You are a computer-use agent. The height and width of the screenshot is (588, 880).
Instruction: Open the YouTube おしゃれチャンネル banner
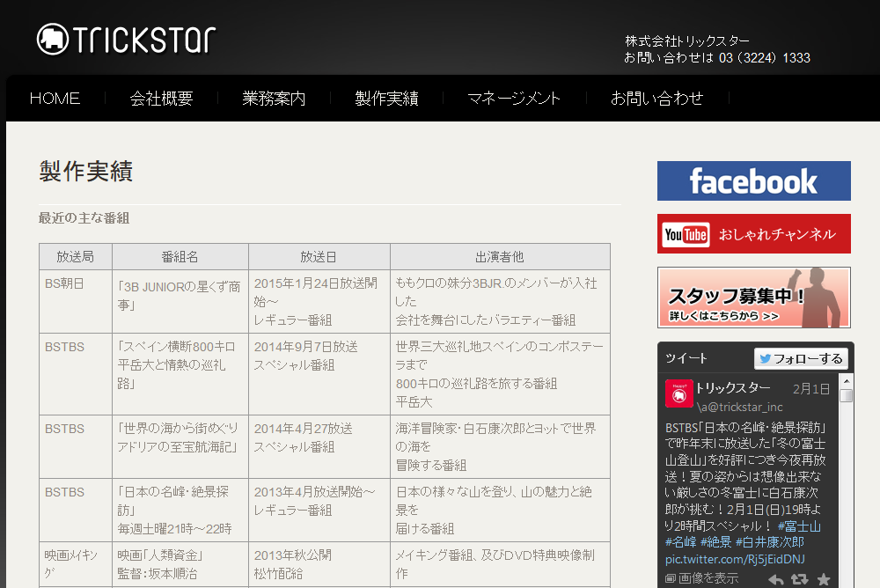click(754, 233)
